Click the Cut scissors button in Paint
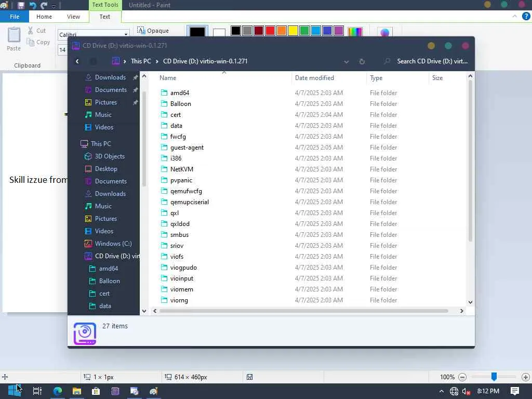Screen dimensions: 532x399 [37, 31]
